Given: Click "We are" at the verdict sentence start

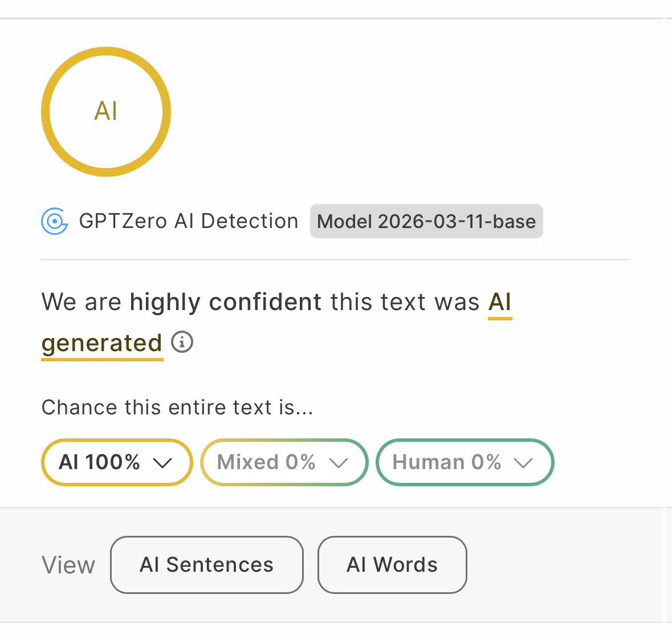Looking at the screenshot, I should (x=81, y=302).
